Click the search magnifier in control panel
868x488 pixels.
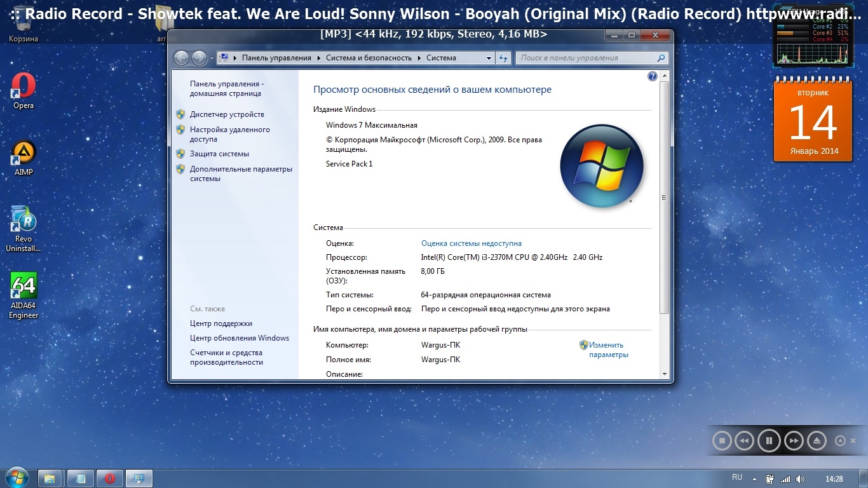coord(661,58)
